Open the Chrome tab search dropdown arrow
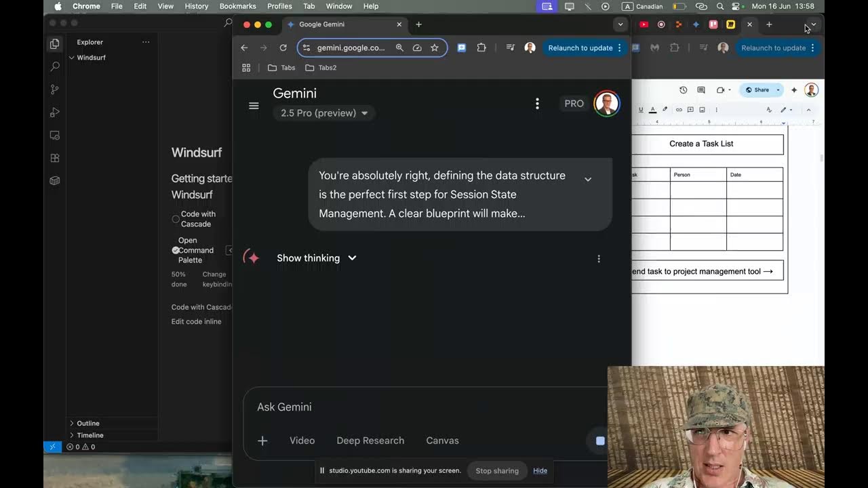Viewport: 868px width, 488px height. [620, 24]
